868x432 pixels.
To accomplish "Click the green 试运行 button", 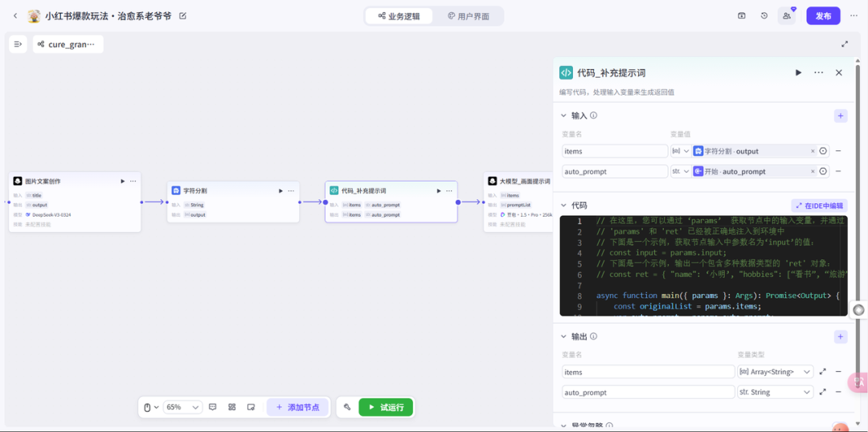I will (x=386, y=407).
